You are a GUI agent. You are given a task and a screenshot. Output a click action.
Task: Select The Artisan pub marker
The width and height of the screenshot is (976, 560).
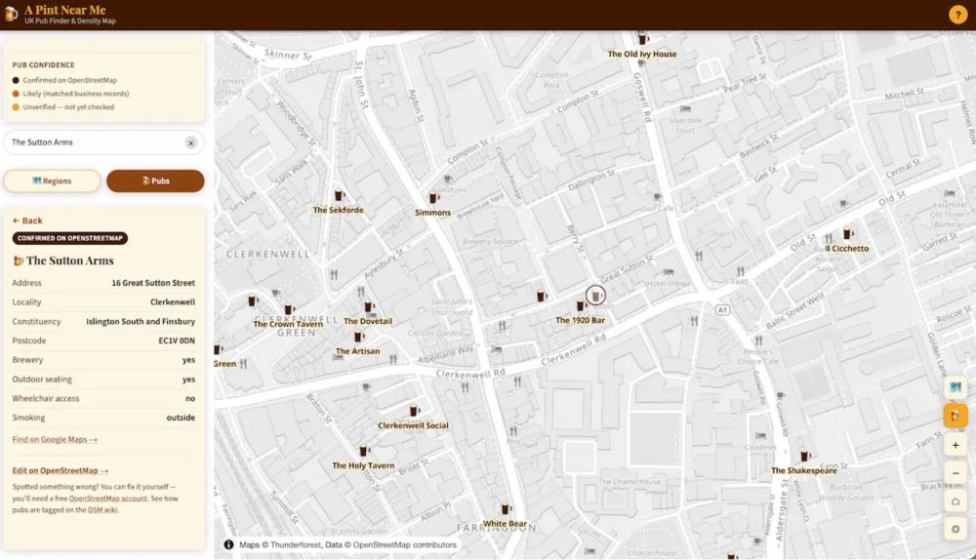point(358,337)
